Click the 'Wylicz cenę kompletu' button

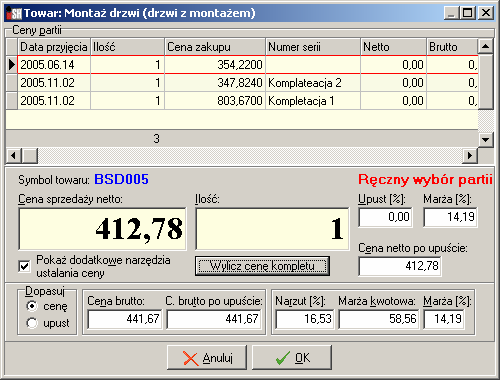pyautogui.click(x=262, y=266)
